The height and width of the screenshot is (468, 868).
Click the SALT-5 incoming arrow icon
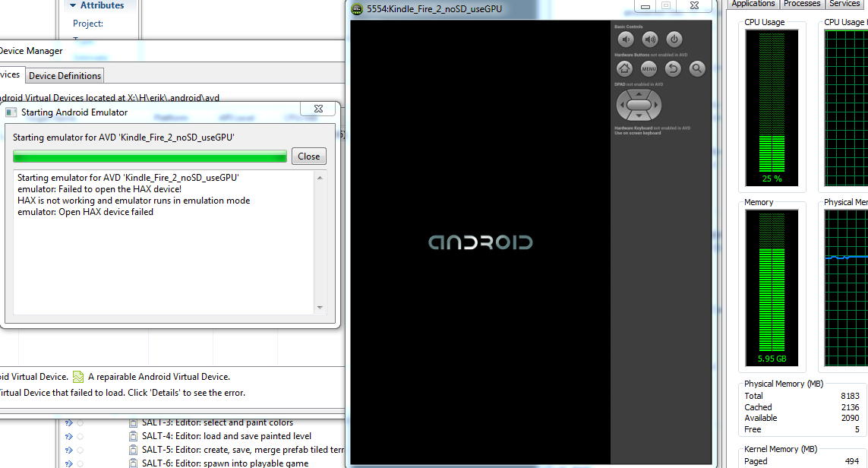[68, 451]
